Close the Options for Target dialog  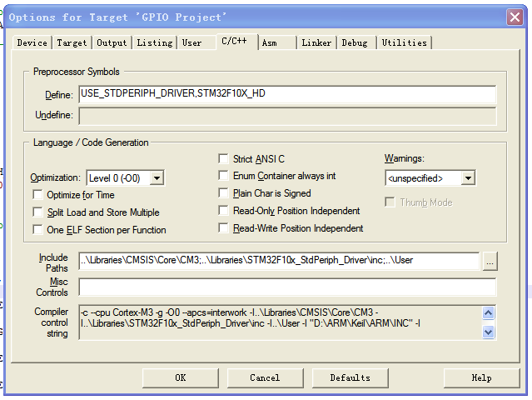[x=515, y=17]
